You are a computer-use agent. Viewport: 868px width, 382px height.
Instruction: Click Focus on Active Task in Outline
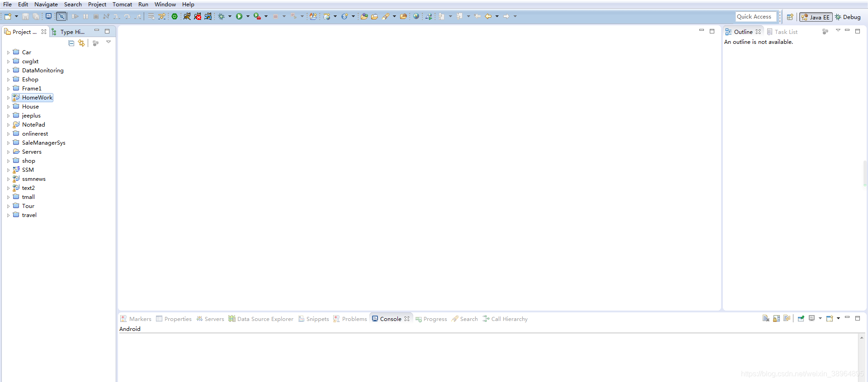(x=825, y=31)
